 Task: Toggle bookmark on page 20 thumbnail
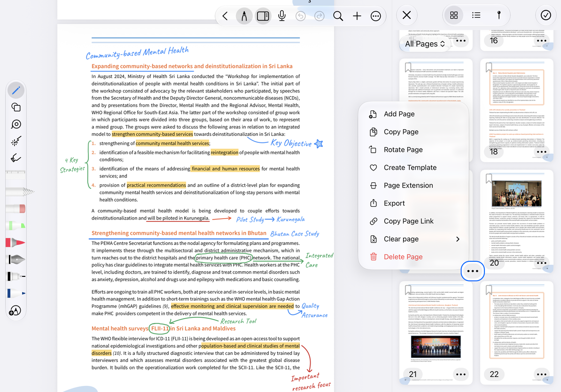489,178
